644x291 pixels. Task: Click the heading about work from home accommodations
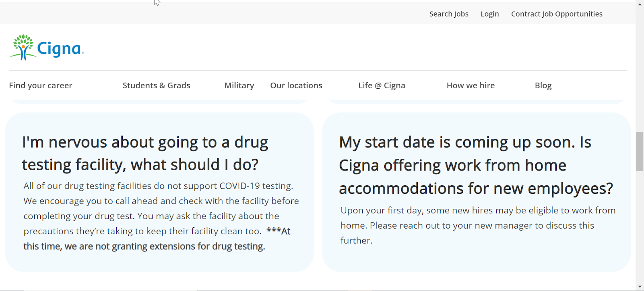(476, 165)
